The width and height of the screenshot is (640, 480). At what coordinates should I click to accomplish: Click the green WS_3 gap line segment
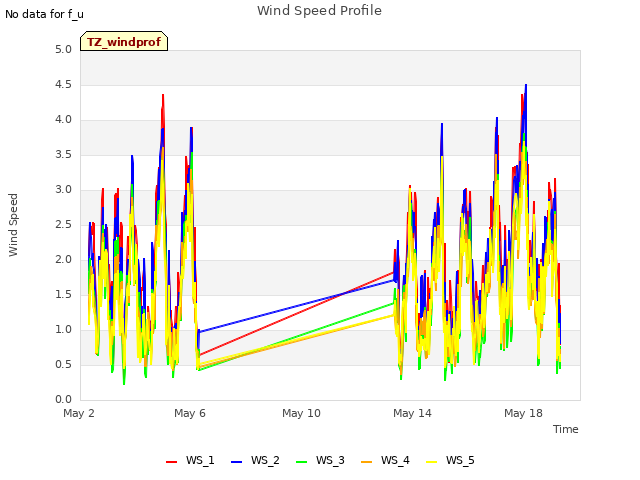pyautogui.click(x=297, y=336)
